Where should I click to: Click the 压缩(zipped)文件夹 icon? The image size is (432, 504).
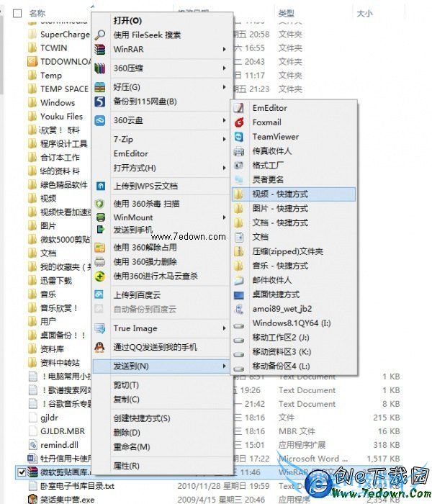coord(239,251)
